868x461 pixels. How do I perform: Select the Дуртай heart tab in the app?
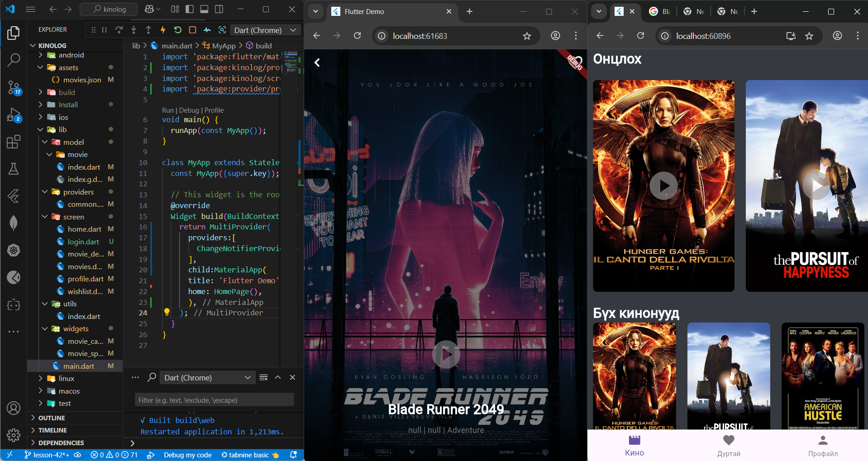pos(728,445)
